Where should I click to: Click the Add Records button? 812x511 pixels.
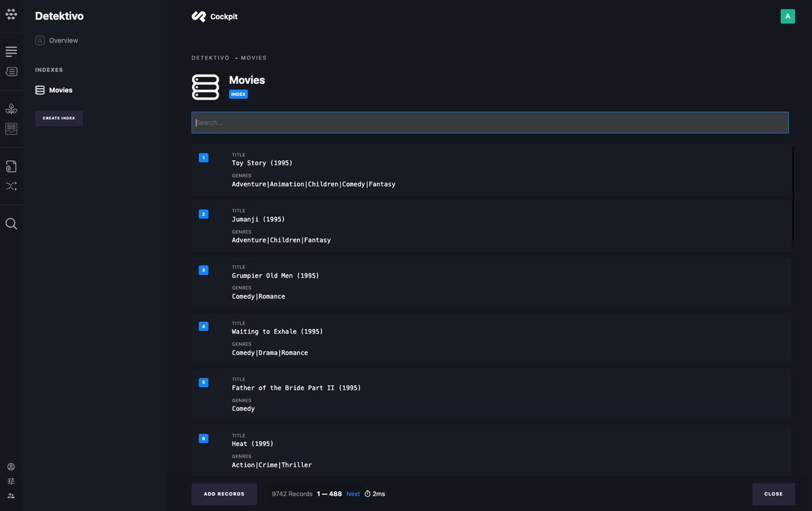[224, 494]
